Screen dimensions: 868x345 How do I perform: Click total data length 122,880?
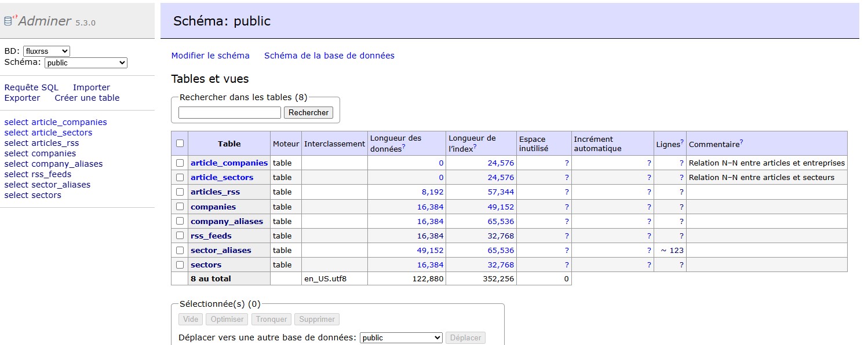pos(428,279)
